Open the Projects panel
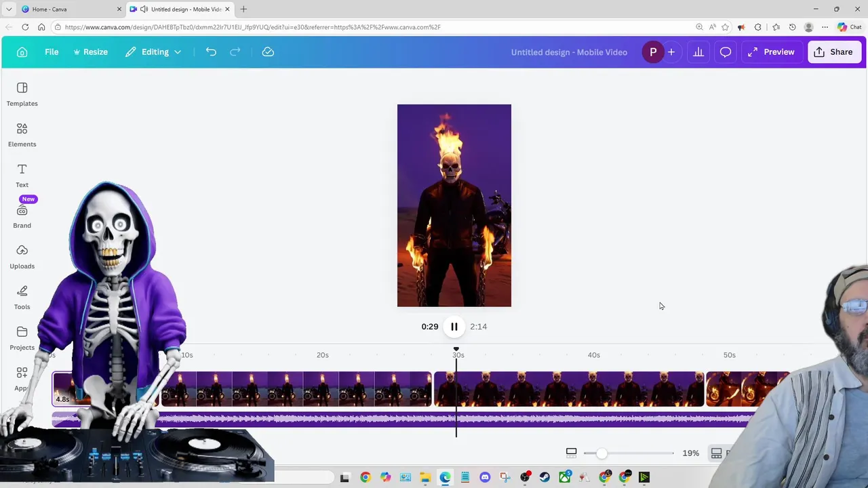868x488 pixels. (x=22, y=338)
